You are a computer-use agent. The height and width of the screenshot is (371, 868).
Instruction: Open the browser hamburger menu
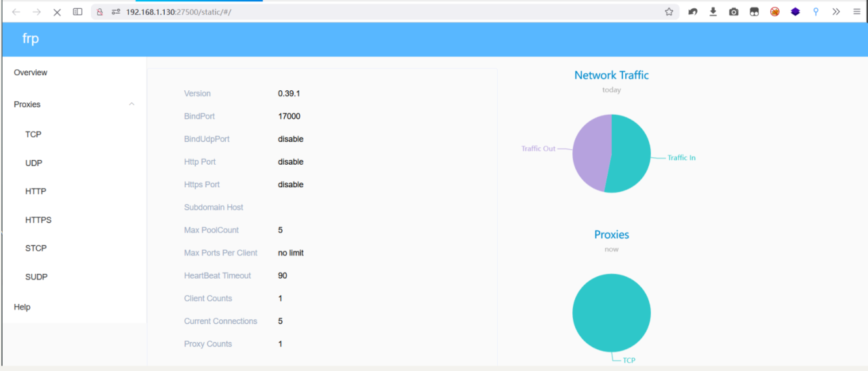tap(856, 12)
